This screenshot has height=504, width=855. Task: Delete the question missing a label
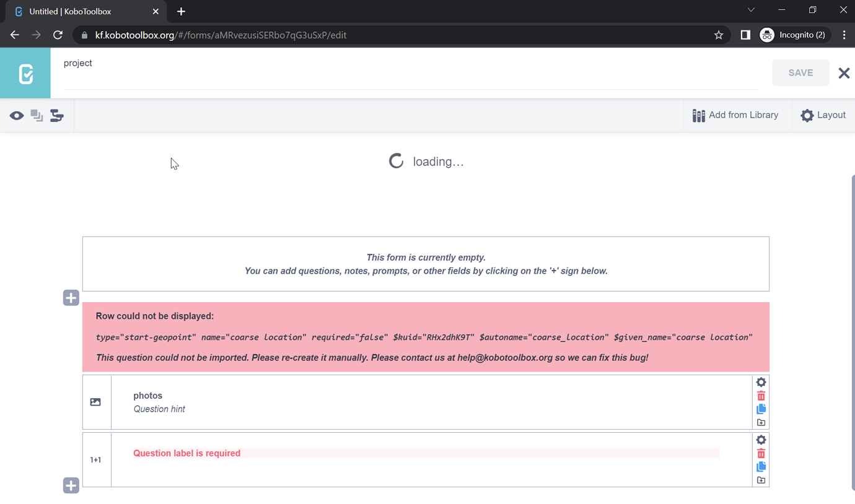tap(761, 453)
